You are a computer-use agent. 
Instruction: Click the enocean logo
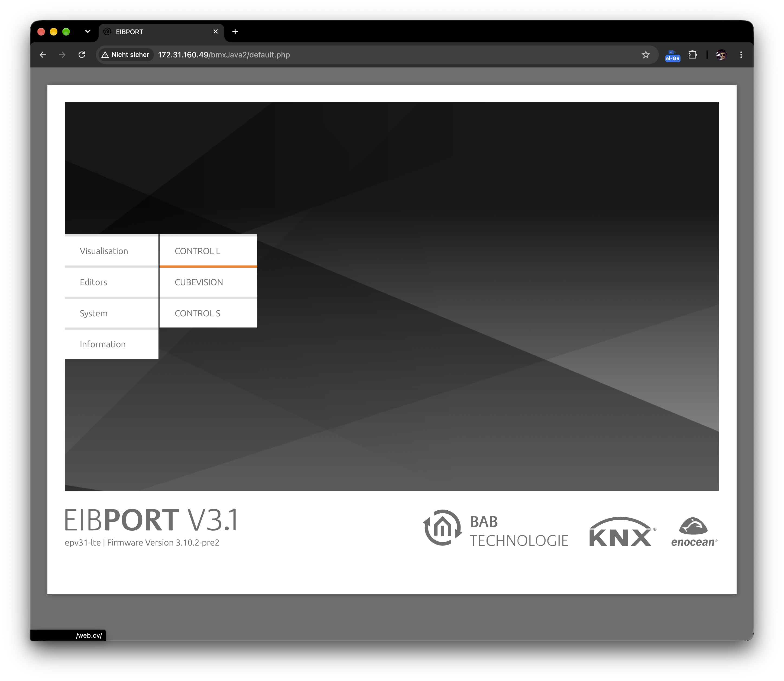pos(694,532)
